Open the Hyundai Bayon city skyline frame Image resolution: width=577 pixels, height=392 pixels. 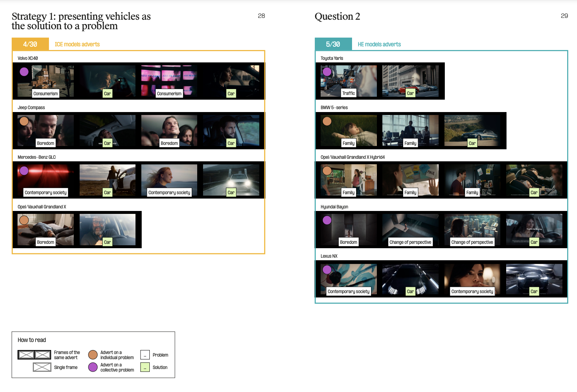[x=472, y=230]
